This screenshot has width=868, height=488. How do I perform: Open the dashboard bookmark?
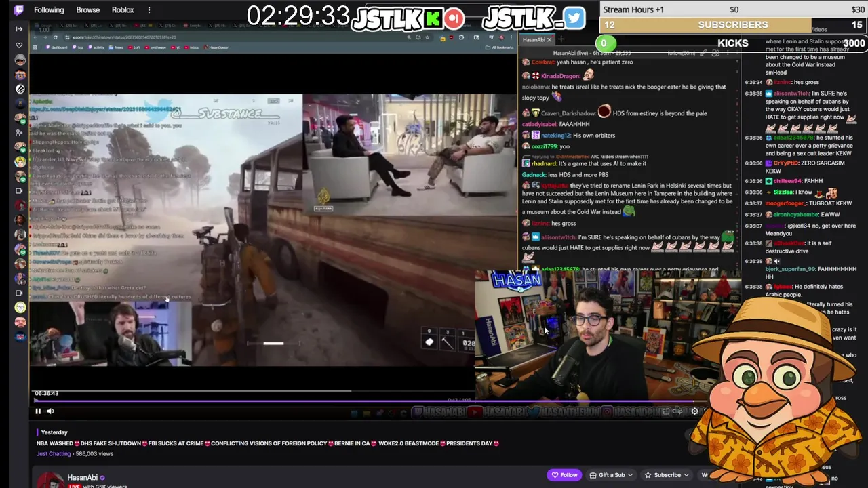click(57, 47)
